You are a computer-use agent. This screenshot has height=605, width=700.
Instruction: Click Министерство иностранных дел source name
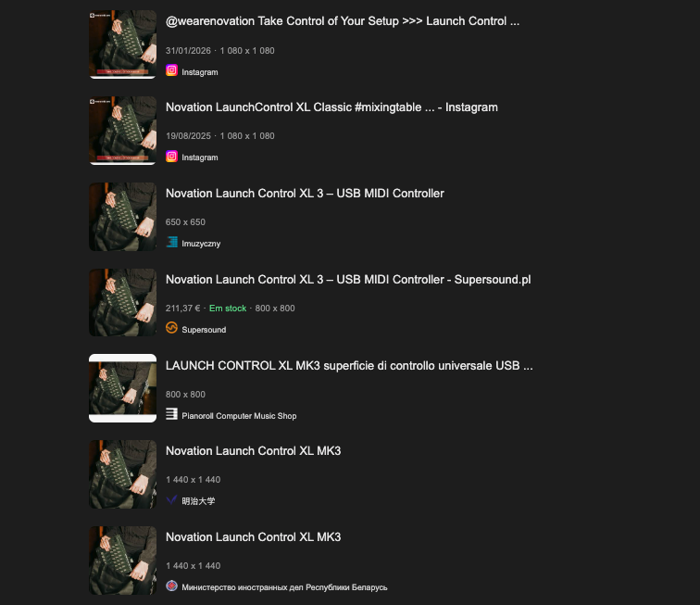pyautogui.click(x=284, y=587)
